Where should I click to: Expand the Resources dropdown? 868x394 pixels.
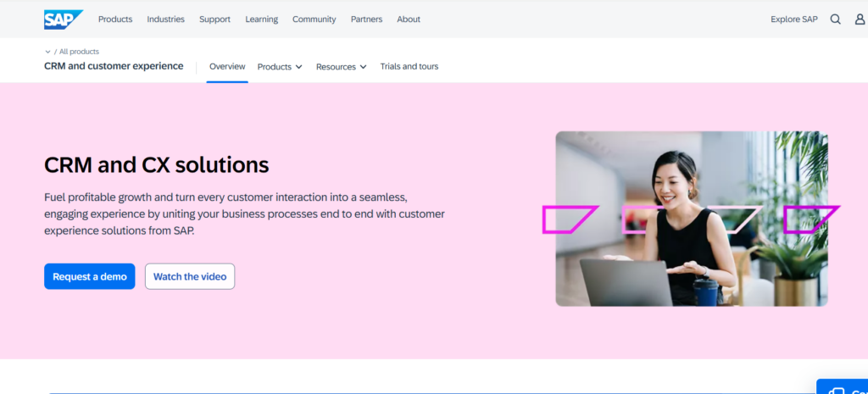pos(341,67)
